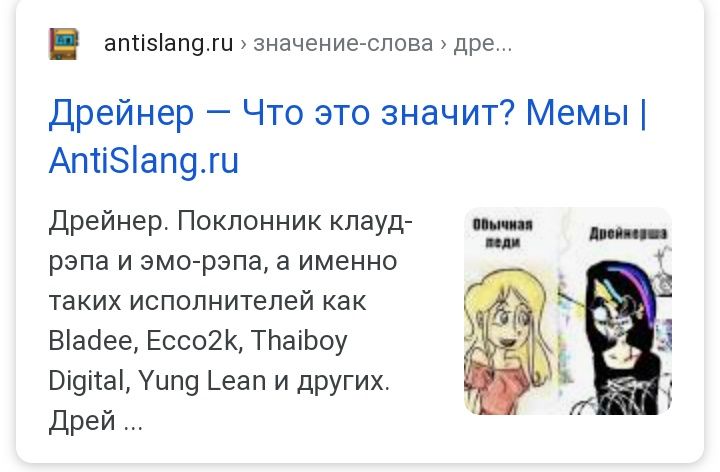Click the trailing 'Дрей ...' ellipsis text
Viewport: 720px width, 472px height.
coord(96,421)
